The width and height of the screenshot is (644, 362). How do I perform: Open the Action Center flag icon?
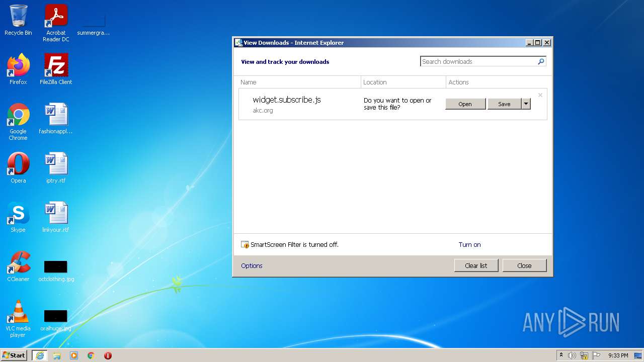[596, 355]
